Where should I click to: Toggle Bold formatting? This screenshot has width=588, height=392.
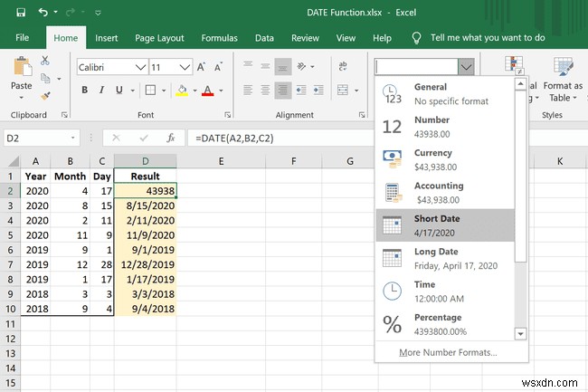pos(85,90)
